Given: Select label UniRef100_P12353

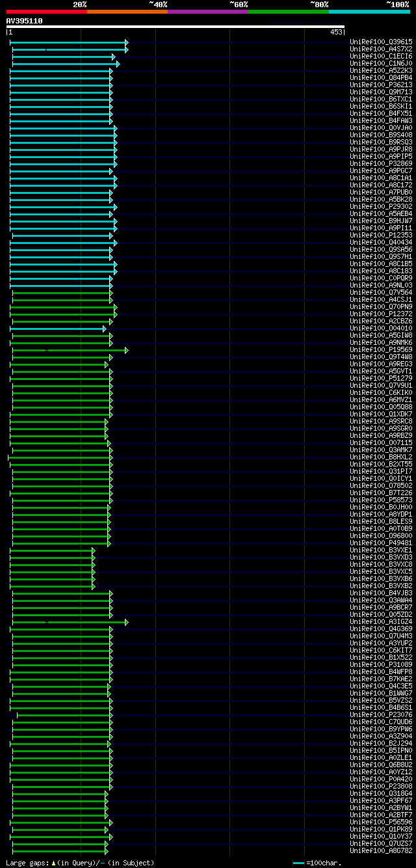Looking at the screenshot, I should [x=381, y=235].
